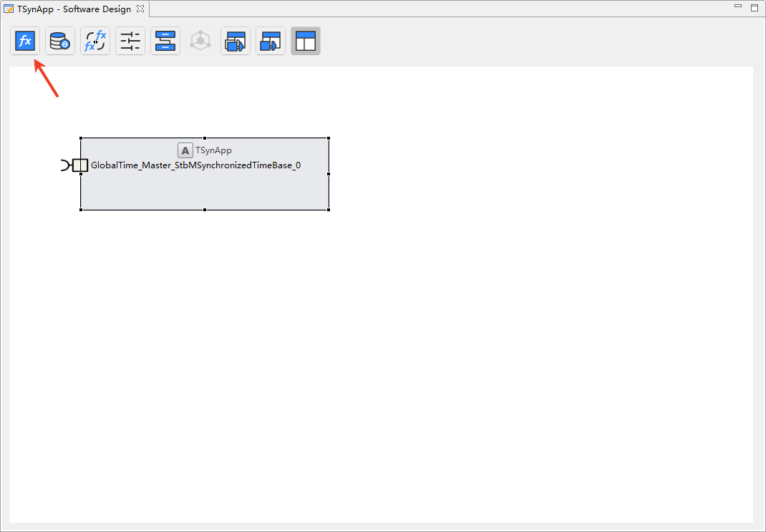Click the greyed-out cube network icon
The image size is (766, 532).
(x=200, y=42)
